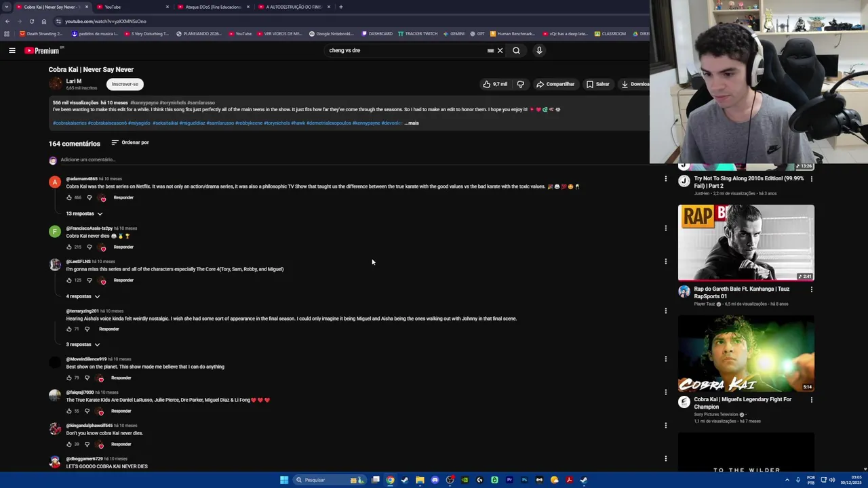Screen dimensions: 868x488
Task: Expand 3 respostas replies
Action: click(x=83, y=344)
